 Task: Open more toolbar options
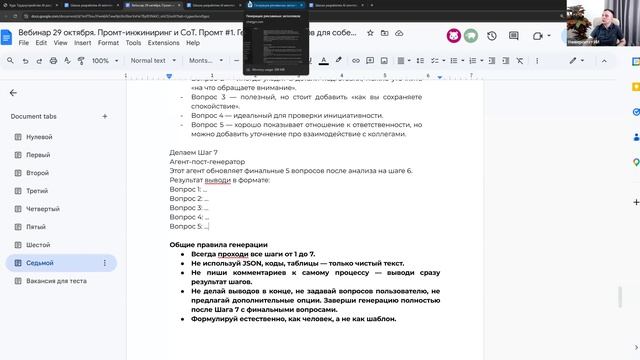pyautogui.click(x=537, y=61)
